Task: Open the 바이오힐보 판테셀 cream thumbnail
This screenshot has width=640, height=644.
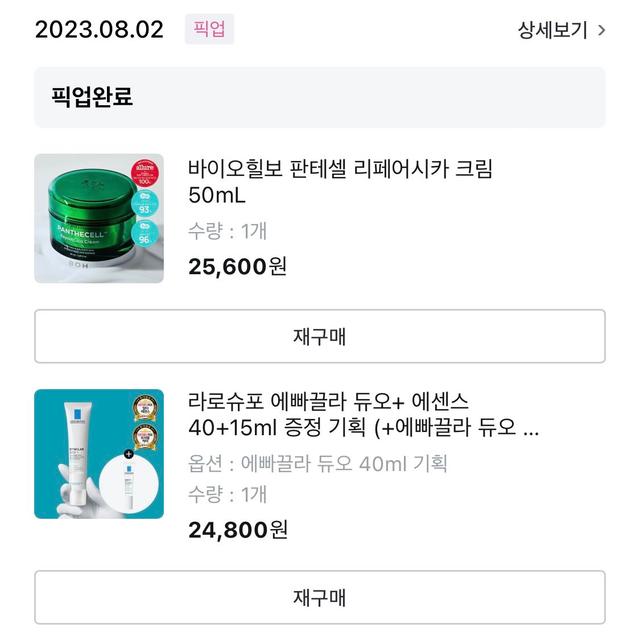Action: 99,218
